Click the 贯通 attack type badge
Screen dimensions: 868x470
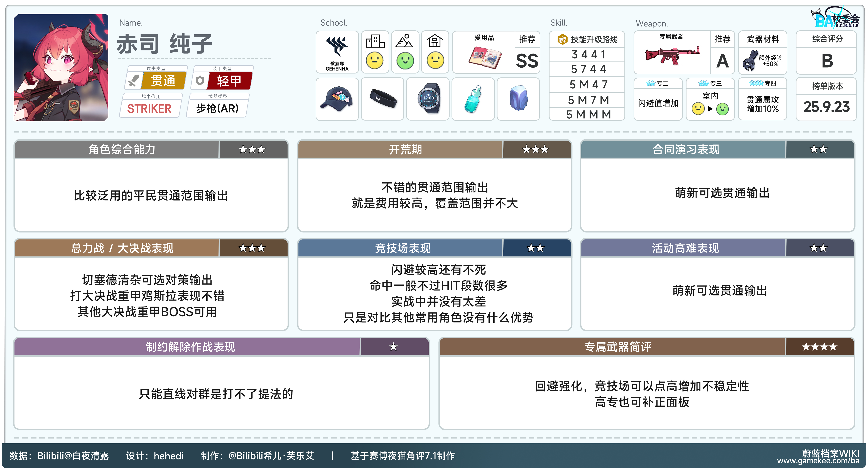[x=163, y=80]
